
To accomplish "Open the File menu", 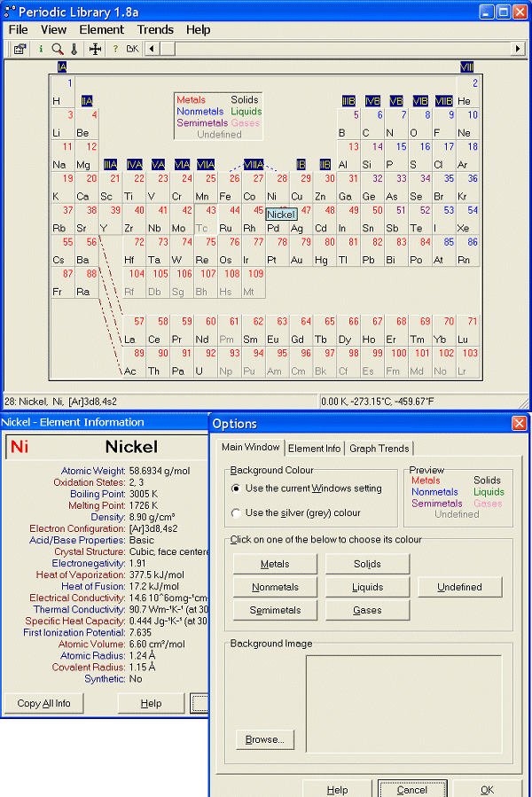I will point(19,29).
